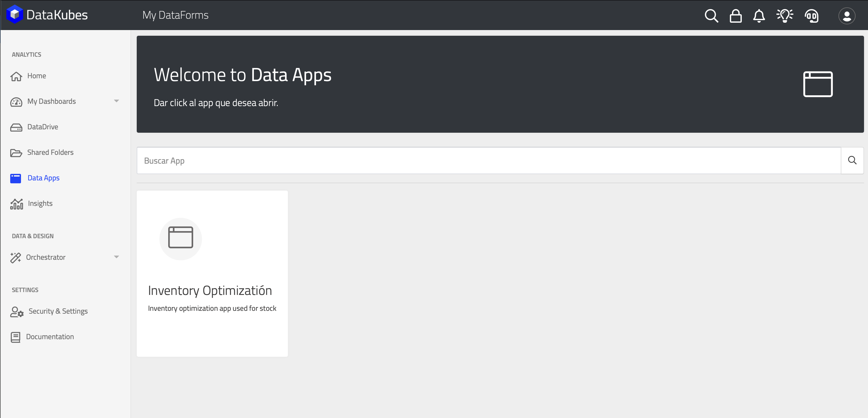
Task: Open Security & Settings
Action: (58, 311)
